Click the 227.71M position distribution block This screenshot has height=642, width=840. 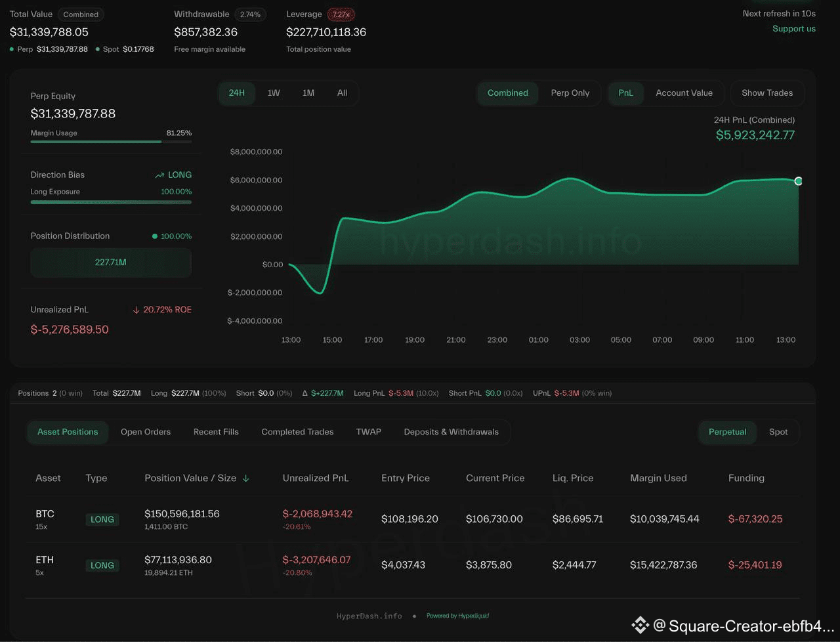pyautogui.click(x=111, y=263)
